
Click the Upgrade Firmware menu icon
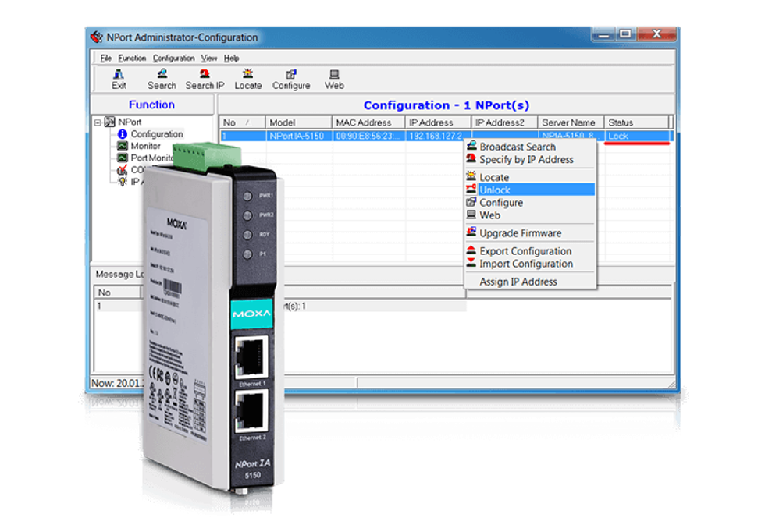tap(471, 232)
